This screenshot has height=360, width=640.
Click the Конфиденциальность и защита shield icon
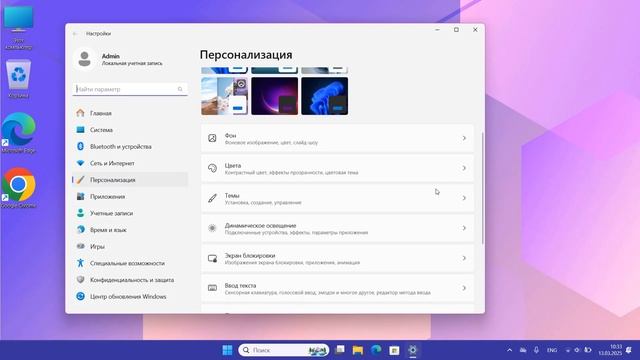coord(80,280)
